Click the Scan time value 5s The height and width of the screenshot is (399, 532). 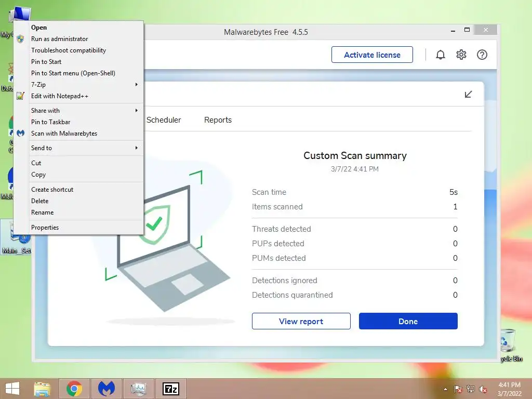(x=453, y=192)
